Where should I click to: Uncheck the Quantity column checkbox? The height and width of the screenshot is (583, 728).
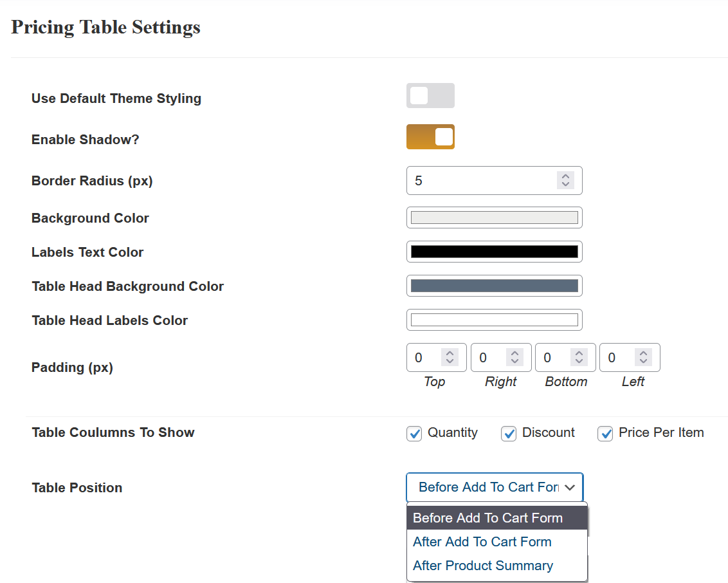(414, 434)
